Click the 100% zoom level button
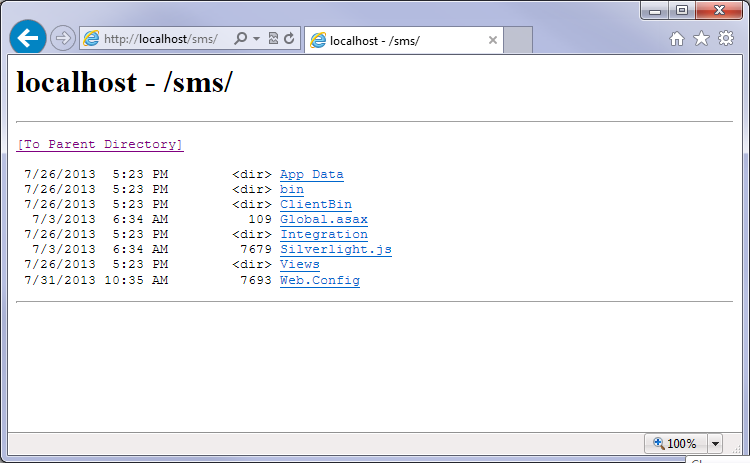 (675, 443)
